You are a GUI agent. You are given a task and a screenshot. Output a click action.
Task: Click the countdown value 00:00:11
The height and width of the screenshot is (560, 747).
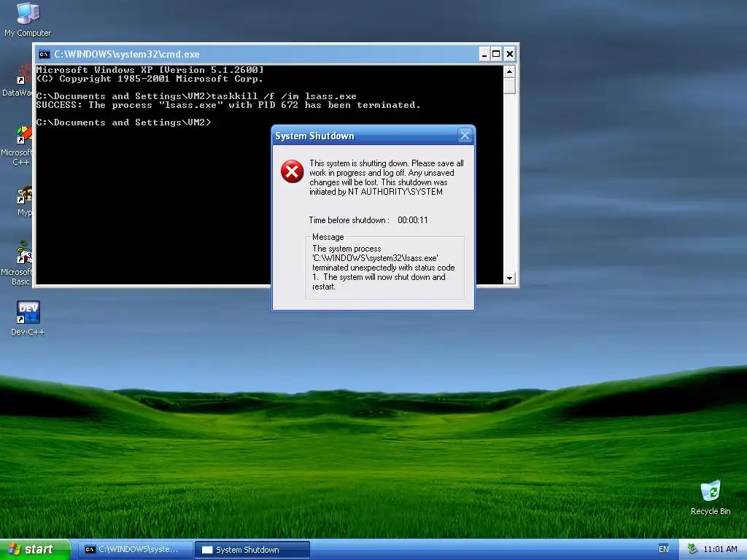[x=413, y=220]
